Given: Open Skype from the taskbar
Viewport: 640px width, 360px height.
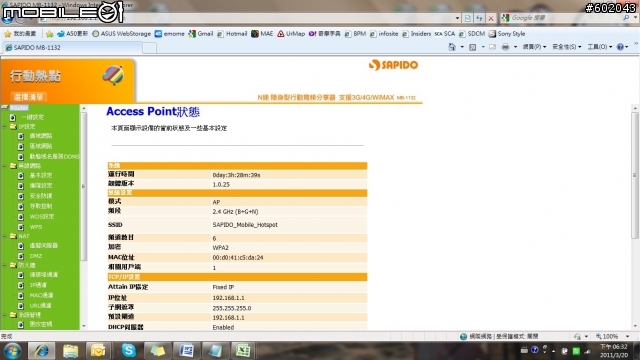Looking at the screenshot, I should click(x=129, y=351).
